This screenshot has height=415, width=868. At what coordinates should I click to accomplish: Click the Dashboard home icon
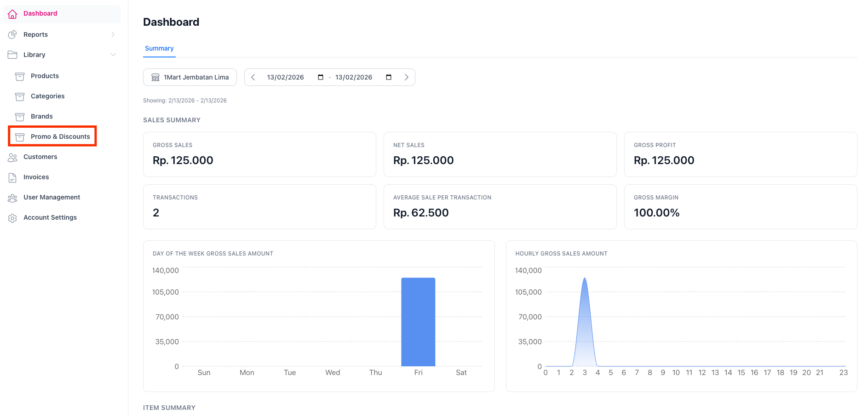(x=12, y=14)
